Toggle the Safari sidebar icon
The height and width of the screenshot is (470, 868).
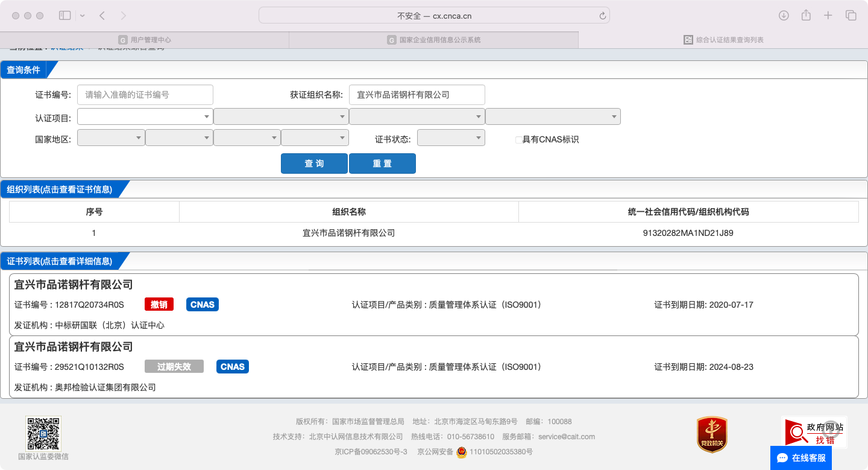(64, 15)
